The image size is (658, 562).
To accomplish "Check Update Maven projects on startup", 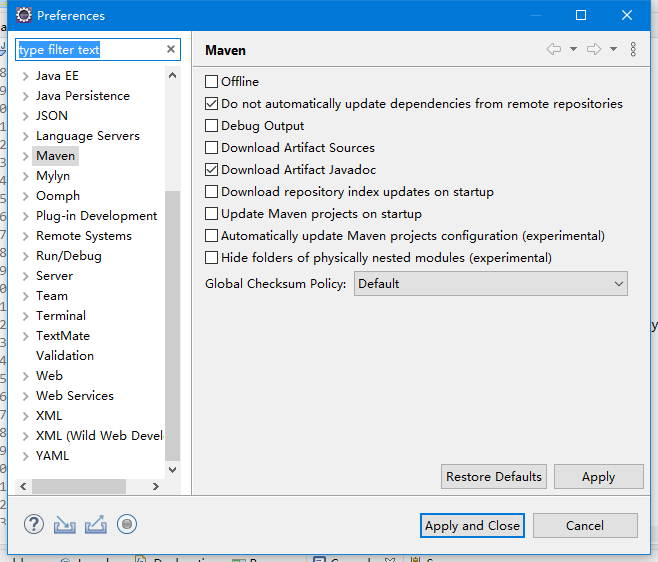I will pyautogui.click(x=212, y=214).
